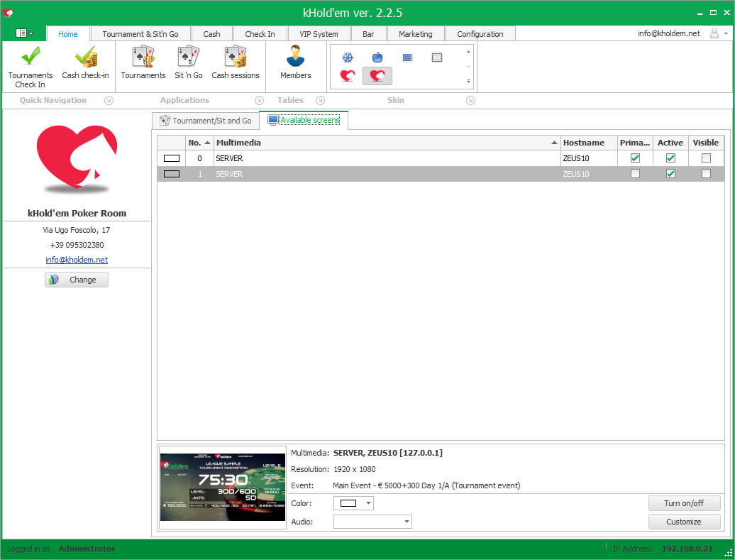
Task: Click the Active column header
Action: tap(670, 143)
